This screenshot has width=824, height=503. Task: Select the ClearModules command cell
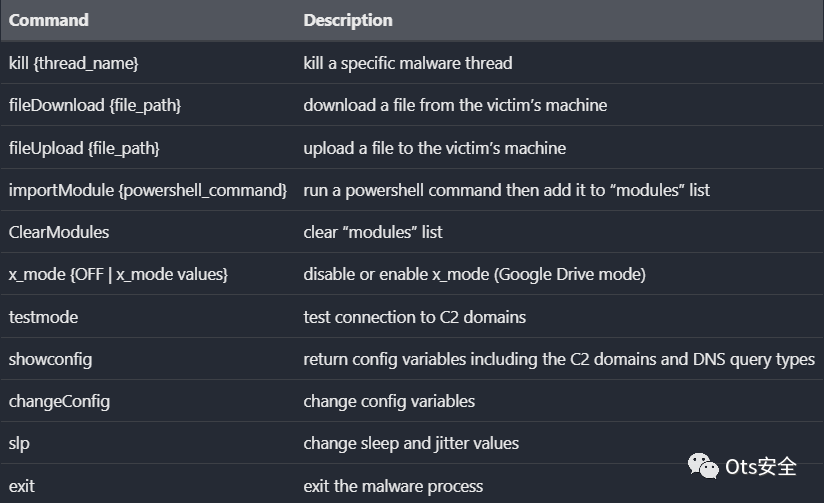point(59,232)
